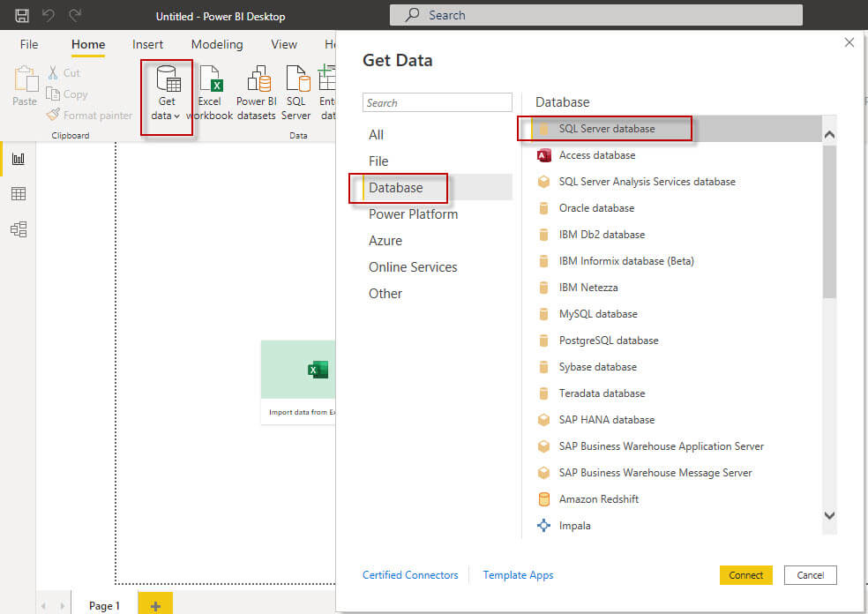Image resolution: width=868 pixels, height=614 pixels.
Task: Add a new page with plus tab
Action: [155, 606]
